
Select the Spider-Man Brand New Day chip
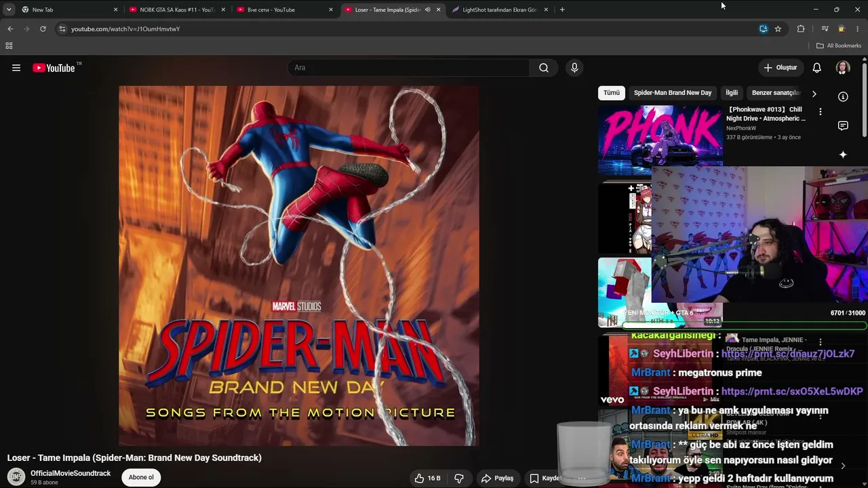[x=673, y=93]
